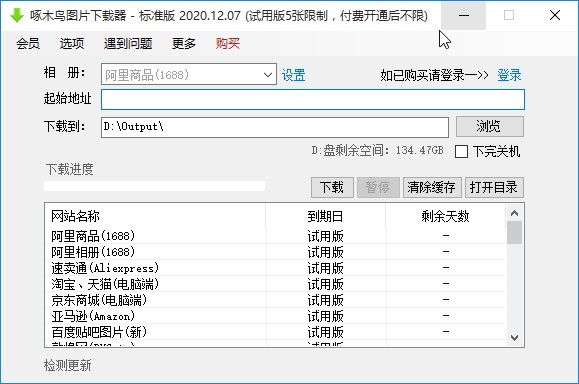Close the 啄木鸟图片下载器 window
The height and width of the screenshot is (384, 579).
coord(555,16)
